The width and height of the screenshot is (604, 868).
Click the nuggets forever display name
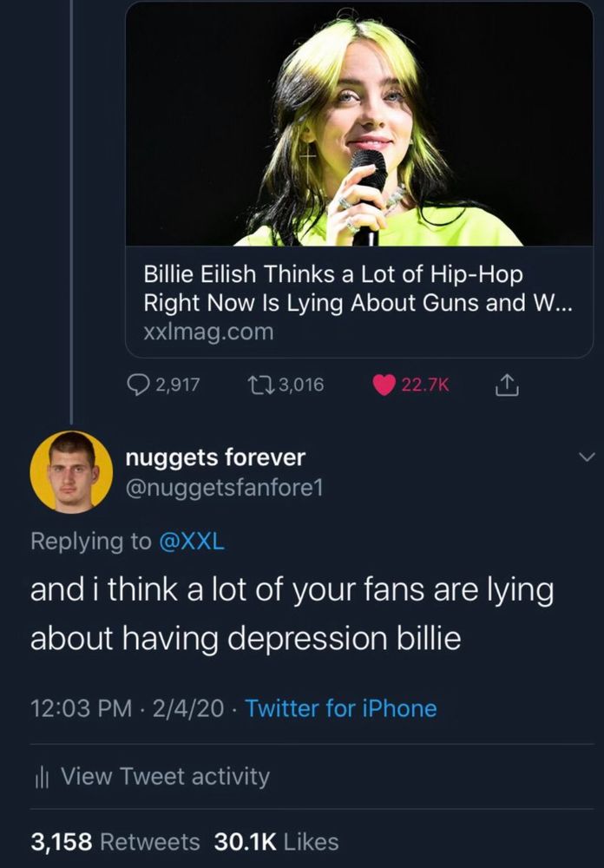tap(215, 457)
